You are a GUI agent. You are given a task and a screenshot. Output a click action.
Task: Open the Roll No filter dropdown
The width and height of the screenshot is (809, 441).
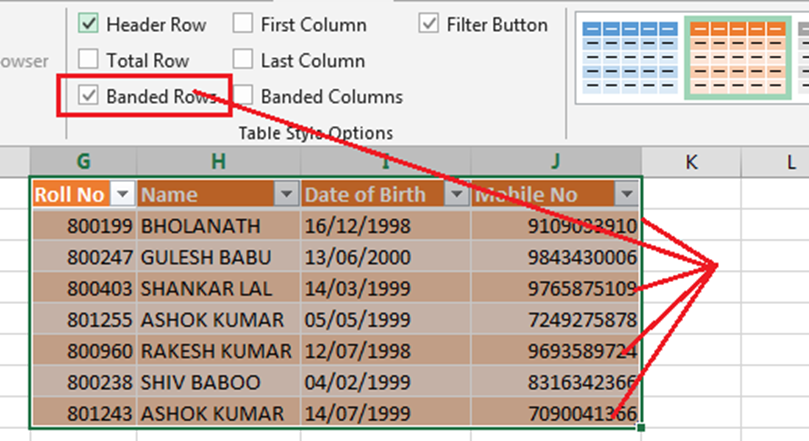tap(123, 195)
